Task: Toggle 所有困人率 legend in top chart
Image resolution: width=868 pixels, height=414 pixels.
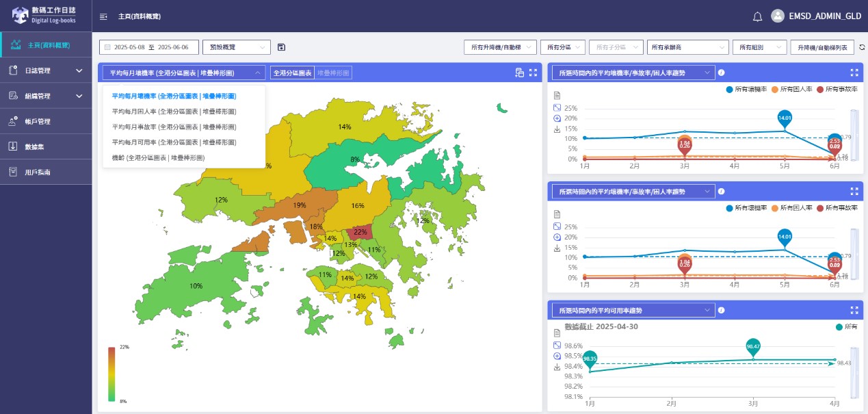Action: (x=793, y=90)
